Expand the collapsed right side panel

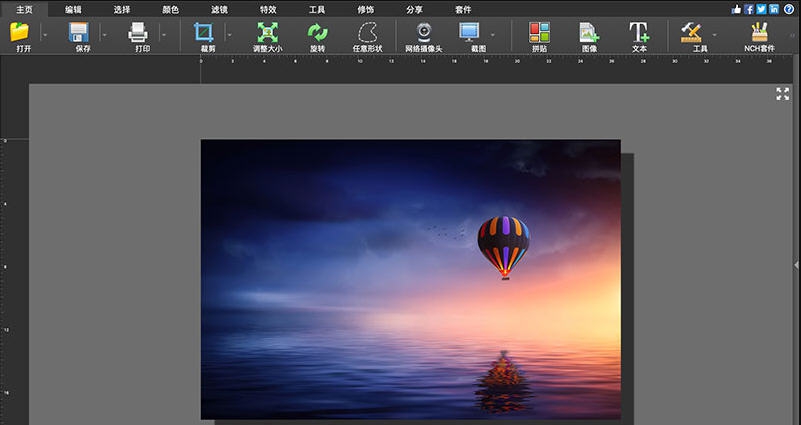[796, 263]
